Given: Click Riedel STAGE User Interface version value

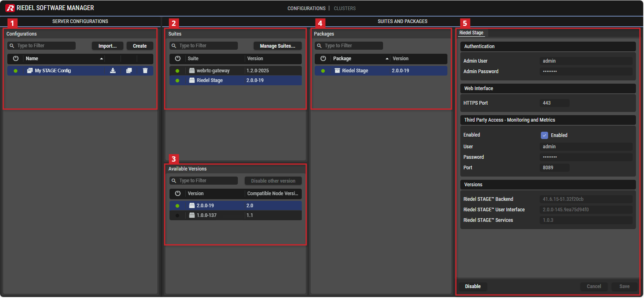Looking at the screenshot, I should pyautogui.click(x=586, y=210).
